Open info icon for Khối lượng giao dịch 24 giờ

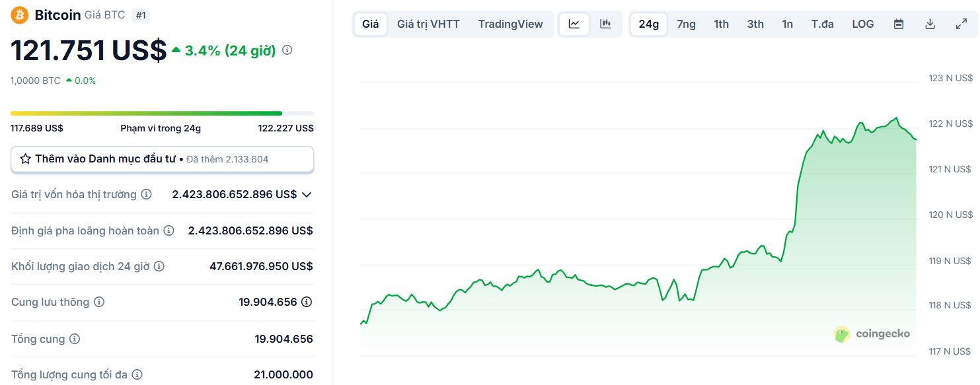(159, 266)
